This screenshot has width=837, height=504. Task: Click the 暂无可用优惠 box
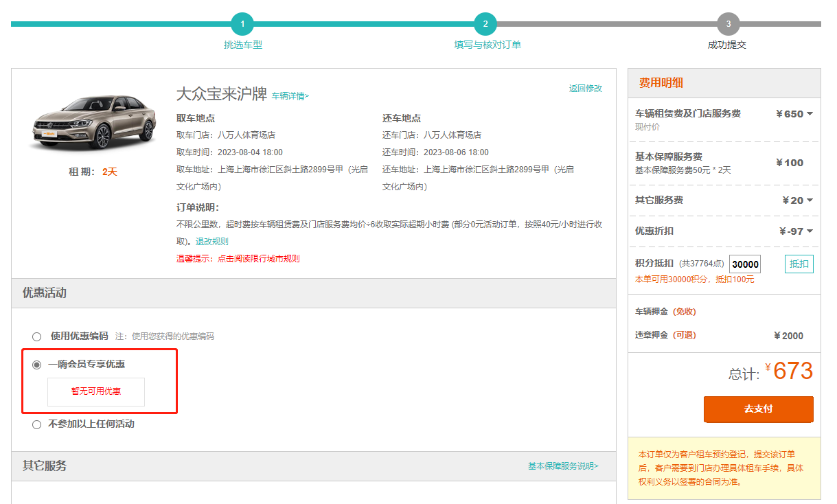96,392
